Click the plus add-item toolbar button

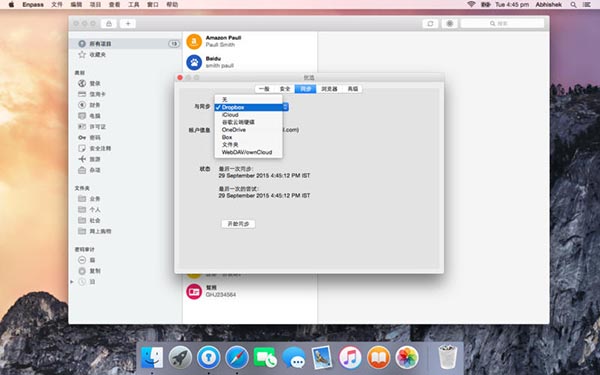coord(128,24)
